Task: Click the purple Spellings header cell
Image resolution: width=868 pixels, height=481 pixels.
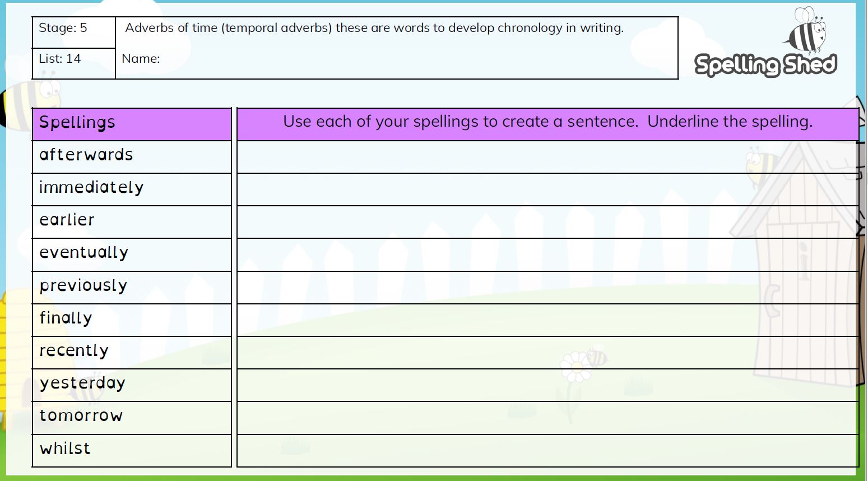Action: [132, 123]
